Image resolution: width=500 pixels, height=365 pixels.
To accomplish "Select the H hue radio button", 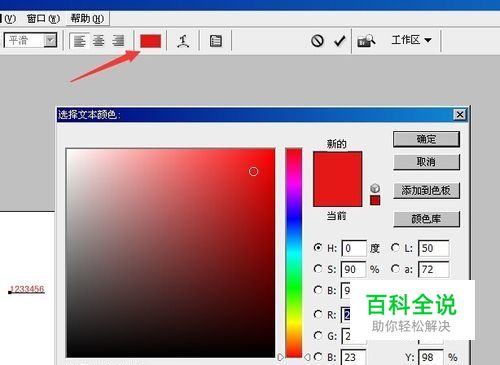I will click(x=318, y=248).
